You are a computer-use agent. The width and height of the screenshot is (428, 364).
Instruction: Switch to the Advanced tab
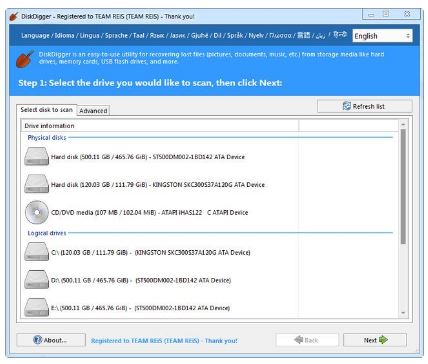pyautogui.click(x=93, y=111)
